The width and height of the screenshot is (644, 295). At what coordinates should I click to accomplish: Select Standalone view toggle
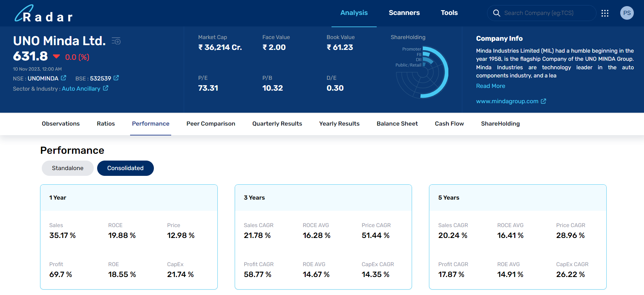(x=68, y=168)
